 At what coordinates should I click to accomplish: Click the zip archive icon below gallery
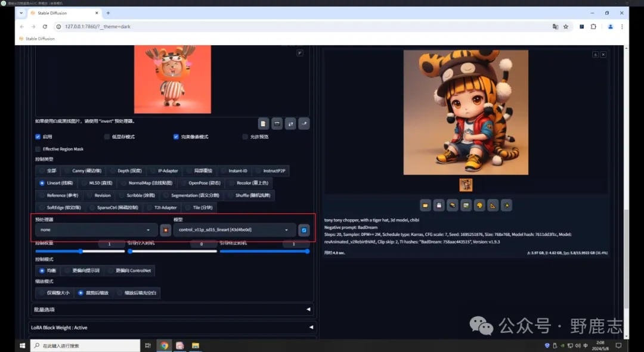point(453,205)
